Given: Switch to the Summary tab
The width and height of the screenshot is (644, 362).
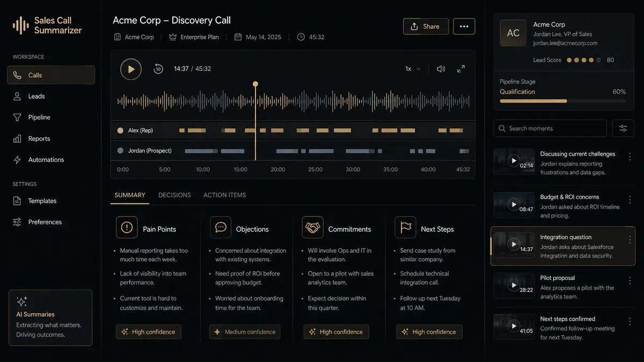Looking at the screenshot, I should [130, 195].
